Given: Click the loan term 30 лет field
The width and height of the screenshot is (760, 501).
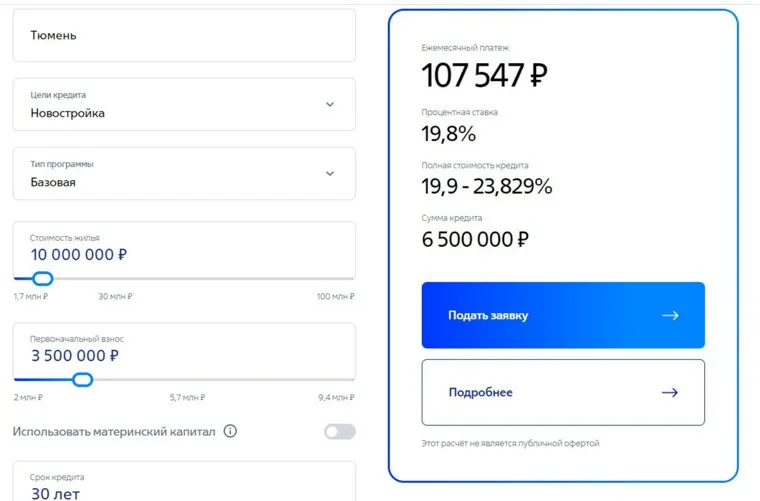Looking at the screenshot, I should coord(183,487).
